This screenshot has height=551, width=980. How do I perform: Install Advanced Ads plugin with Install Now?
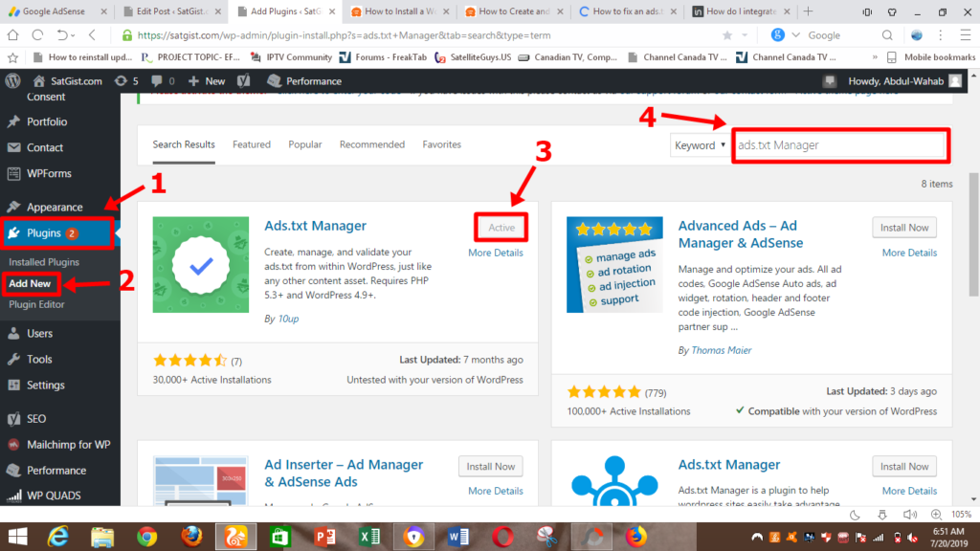[904, 228]
